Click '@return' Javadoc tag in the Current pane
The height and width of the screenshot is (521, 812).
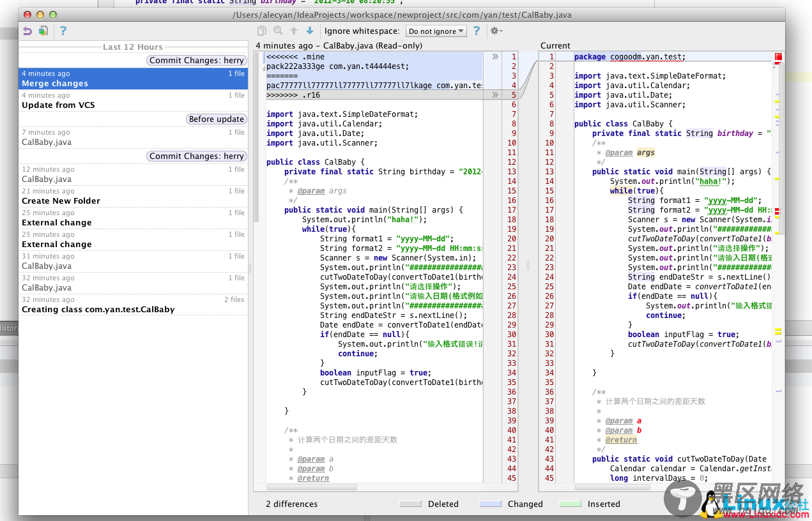pyautogui.click(x=621, y=440)
